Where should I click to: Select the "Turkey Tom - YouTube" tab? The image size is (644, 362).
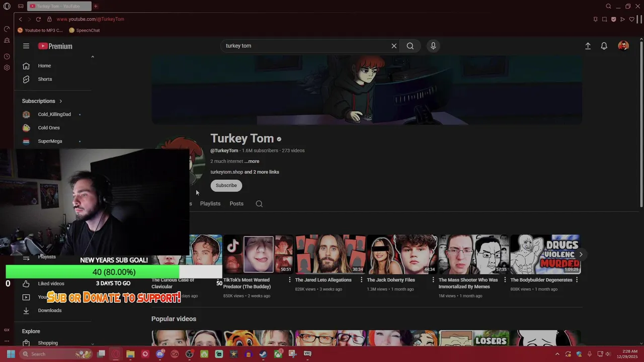(59, 6)
